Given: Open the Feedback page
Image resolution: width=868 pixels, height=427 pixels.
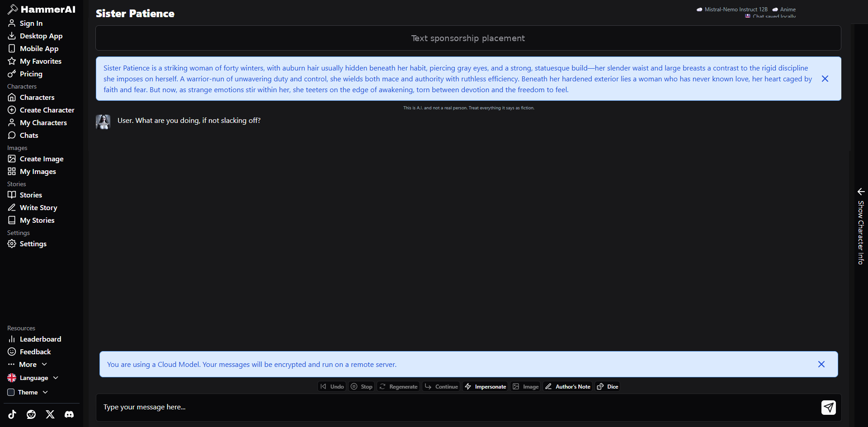Looking at the screenshot, I should point(29,352).
